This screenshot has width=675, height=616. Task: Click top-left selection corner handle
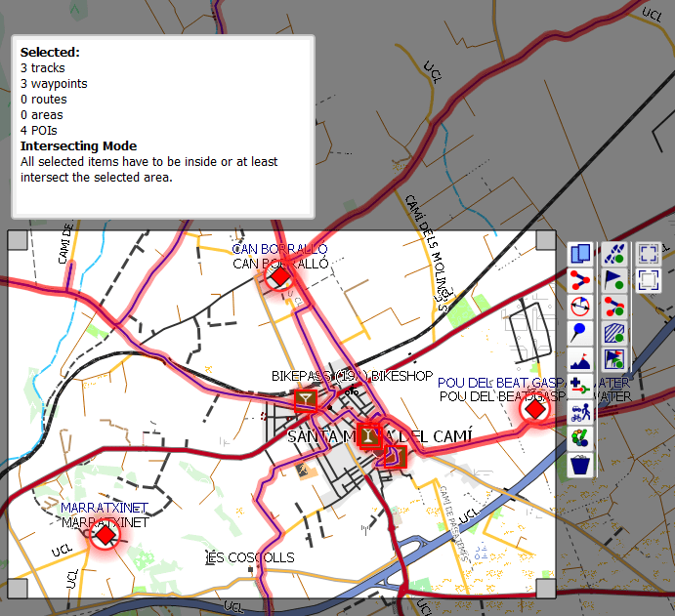click(18, 240)
